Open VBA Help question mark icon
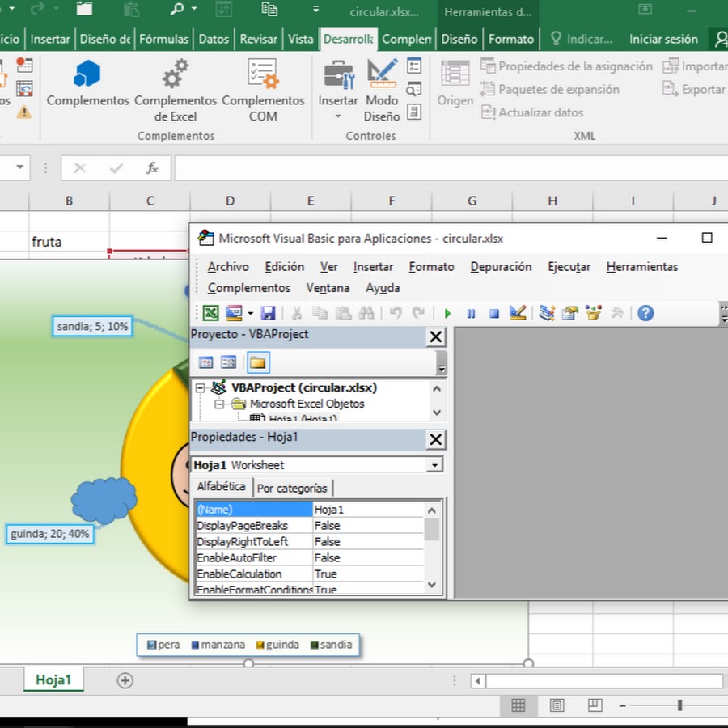Screen dimensions: 728x728 (x=645, y=314)
